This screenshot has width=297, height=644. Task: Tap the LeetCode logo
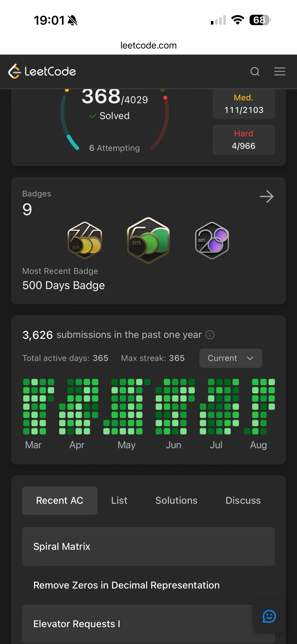click(42, 71)
